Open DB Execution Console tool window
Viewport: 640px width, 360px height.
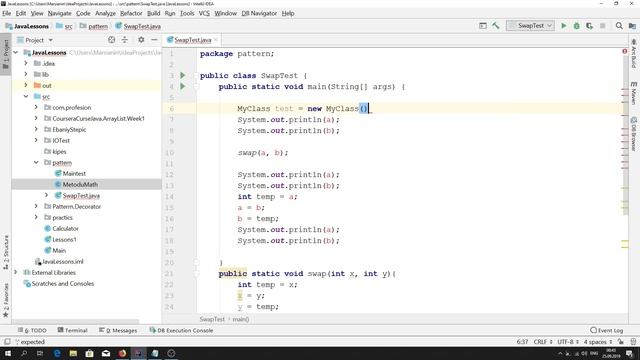(x=181, y=331)
